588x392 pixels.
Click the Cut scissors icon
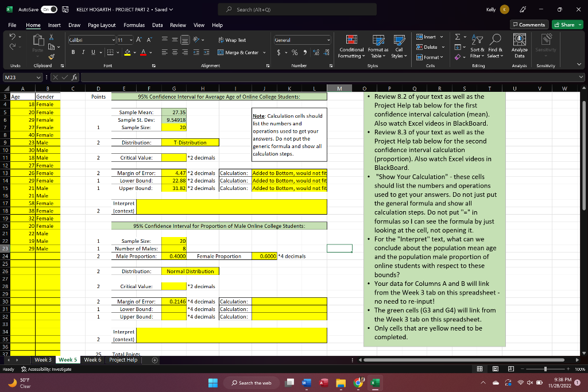click(51, 37)
